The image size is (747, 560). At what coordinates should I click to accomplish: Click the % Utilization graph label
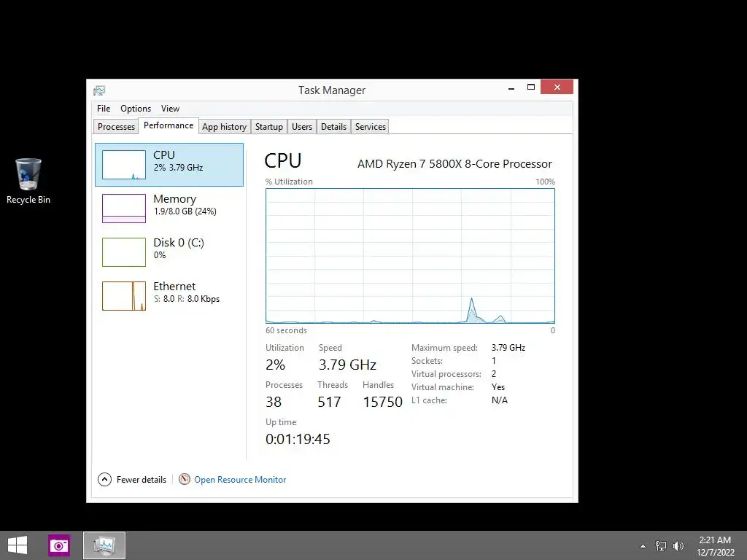click(x=289, y=182)
